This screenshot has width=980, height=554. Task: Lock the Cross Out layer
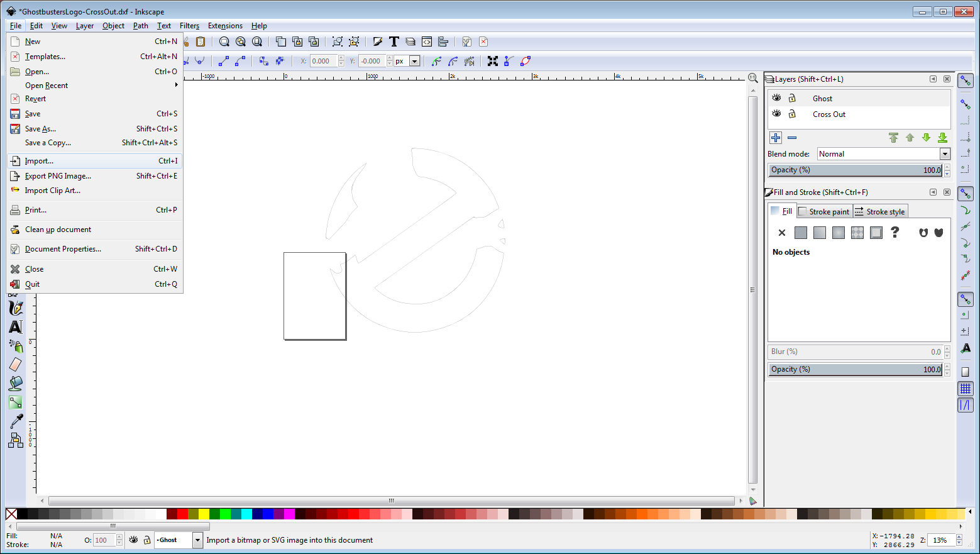coord(792,114)
